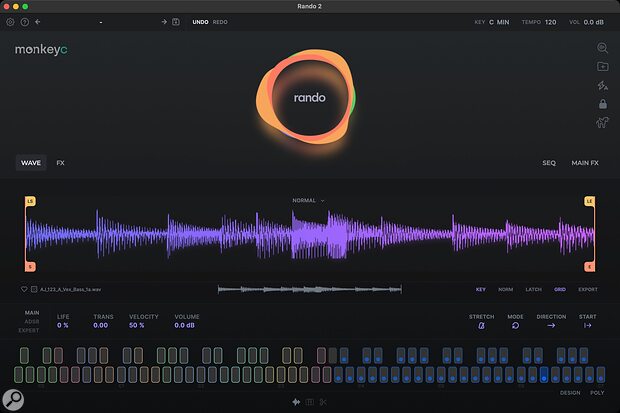
Task: Toggle POLY mode
Action: [597, 393]
